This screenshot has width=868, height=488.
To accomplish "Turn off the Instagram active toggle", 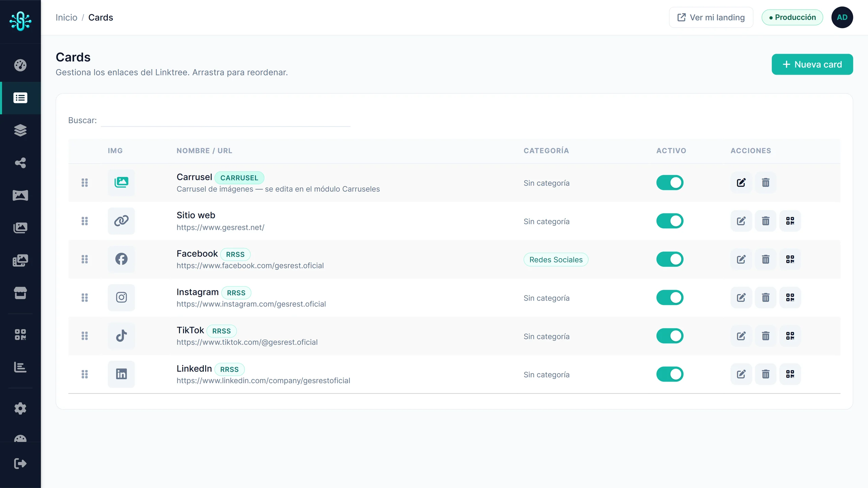I will [670, 298].
